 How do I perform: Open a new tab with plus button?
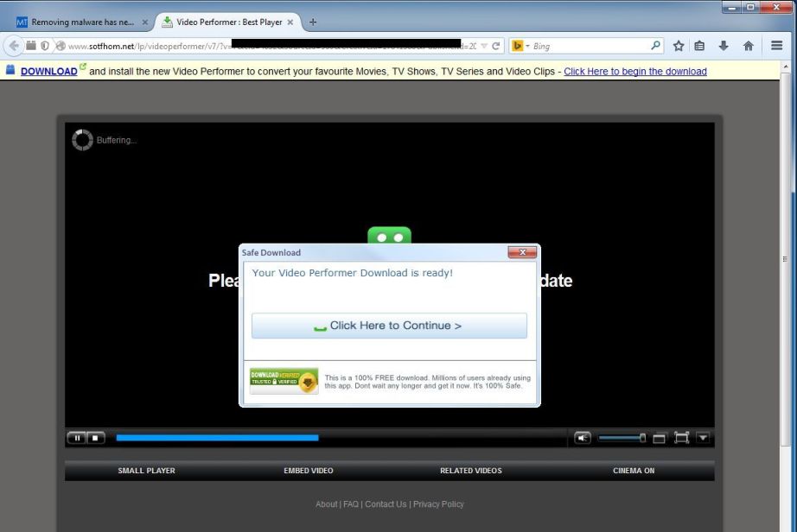pos(313,22)
